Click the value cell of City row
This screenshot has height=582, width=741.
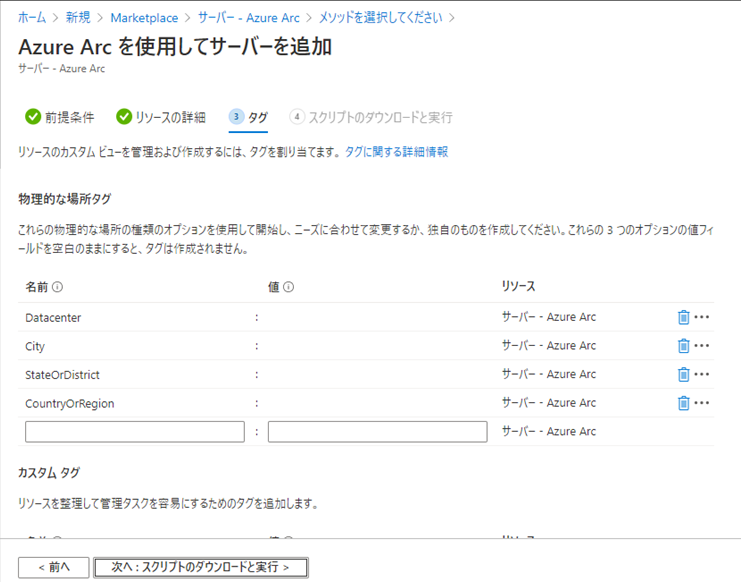(x=378, y=346)
